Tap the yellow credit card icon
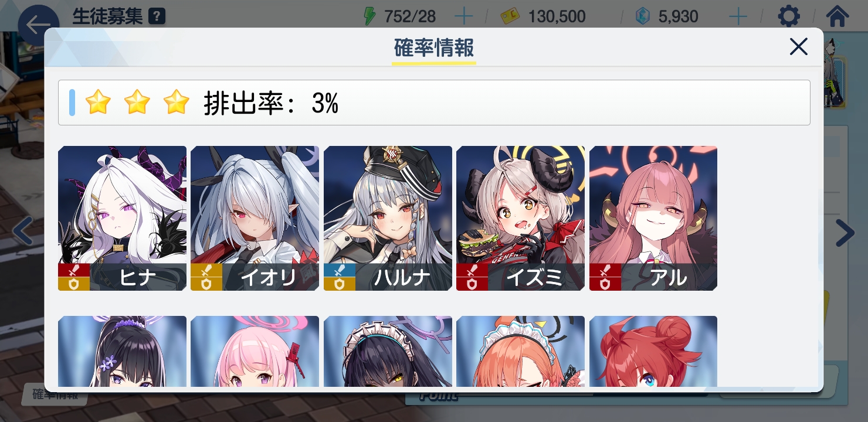 511,16
